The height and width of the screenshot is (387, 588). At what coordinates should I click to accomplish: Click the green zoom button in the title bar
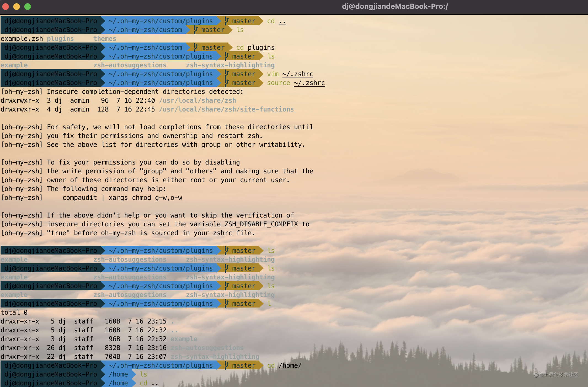(27, 7)
